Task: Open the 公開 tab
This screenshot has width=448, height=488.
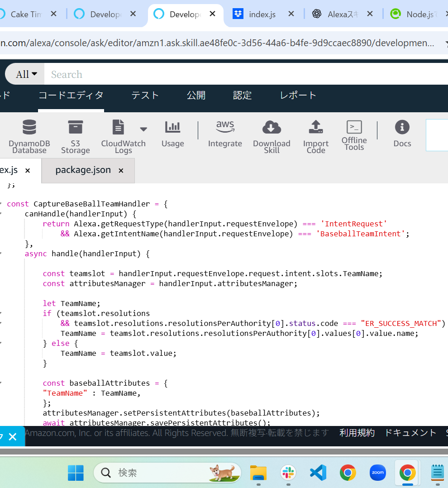Action: 196,96
